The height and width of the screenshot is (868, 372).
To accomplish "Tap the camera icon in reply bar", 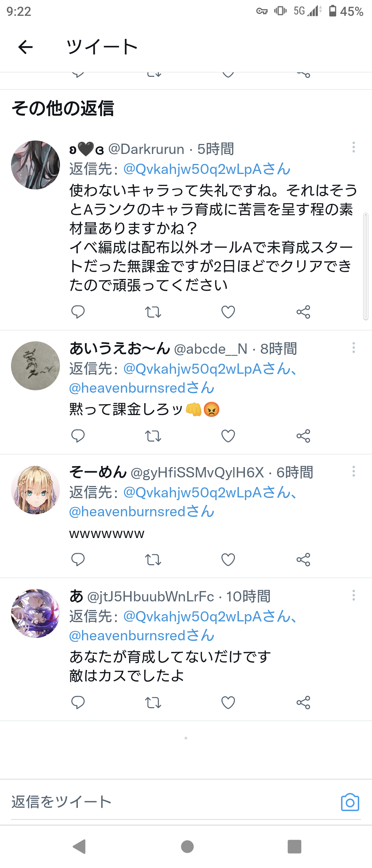I will click(x=350, y=802).
